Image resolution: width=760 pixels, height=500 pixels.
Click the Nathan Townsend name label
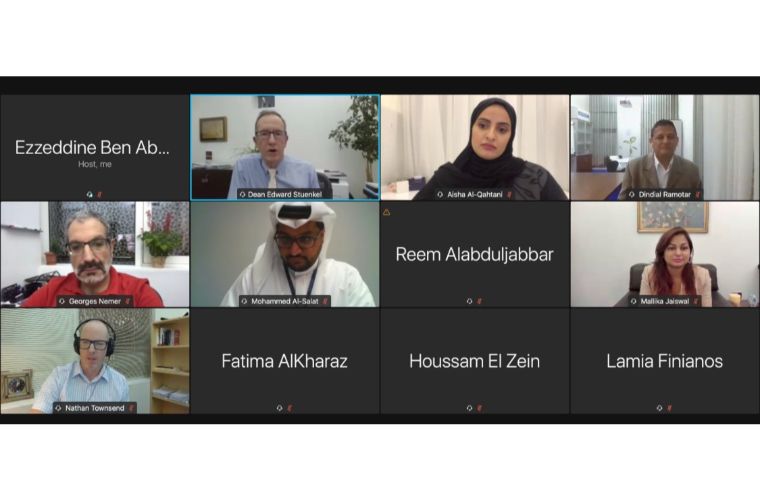tap(95, 408)
